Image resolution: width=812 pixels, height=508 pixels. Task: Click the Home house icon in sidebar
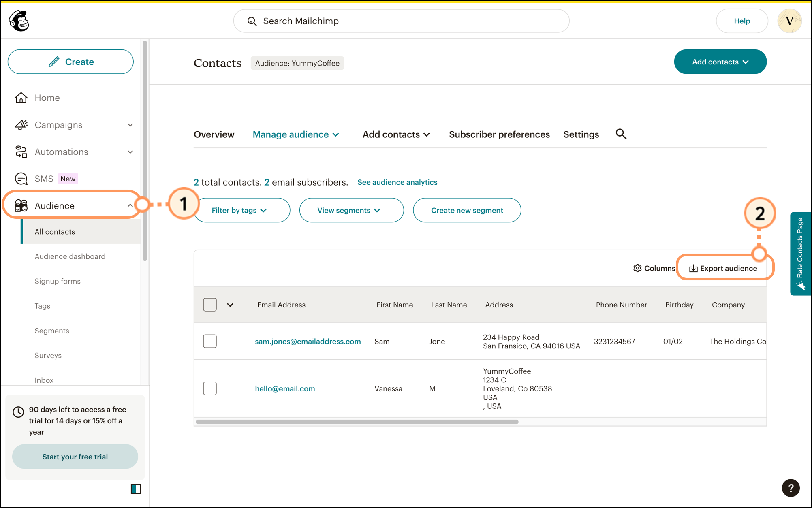(x=21, y=98)
